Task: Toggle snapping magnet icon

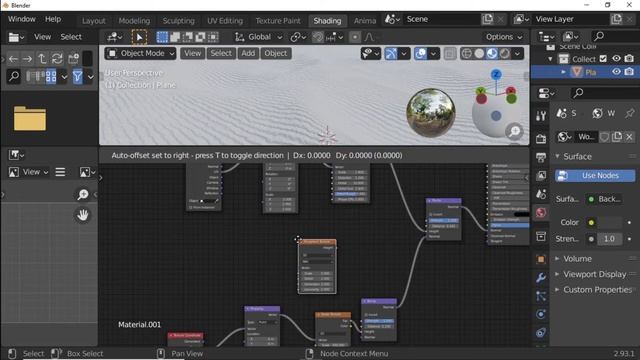Action: click(x=318, y=37)
